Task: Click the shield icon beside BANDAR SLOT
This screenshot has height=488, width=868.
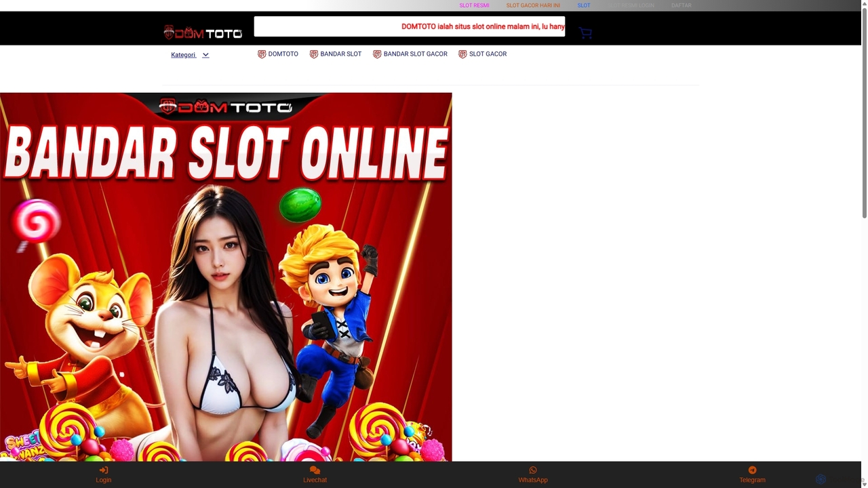Action: (314, 54)
